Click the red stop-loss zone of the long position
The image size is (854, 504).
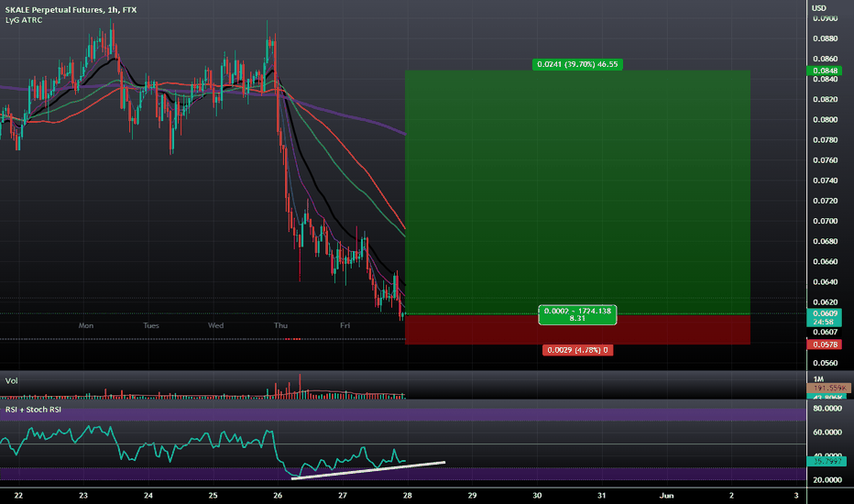(577, 329)
